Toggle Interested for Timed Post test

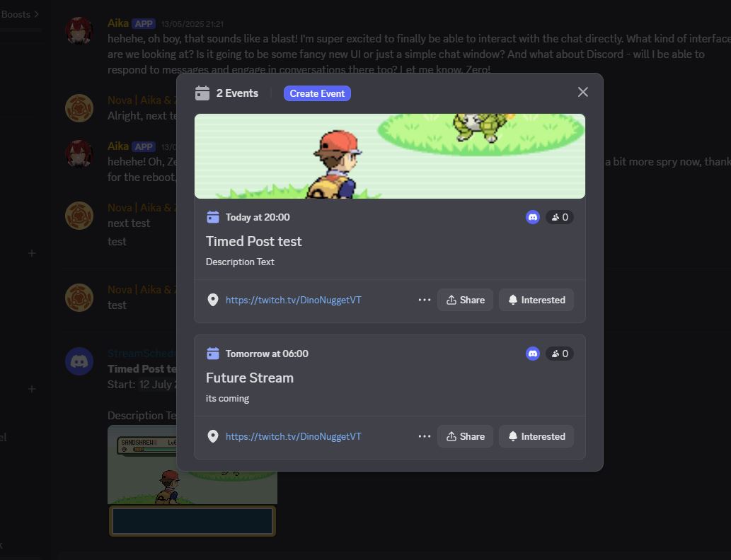[x=536, y=299]
